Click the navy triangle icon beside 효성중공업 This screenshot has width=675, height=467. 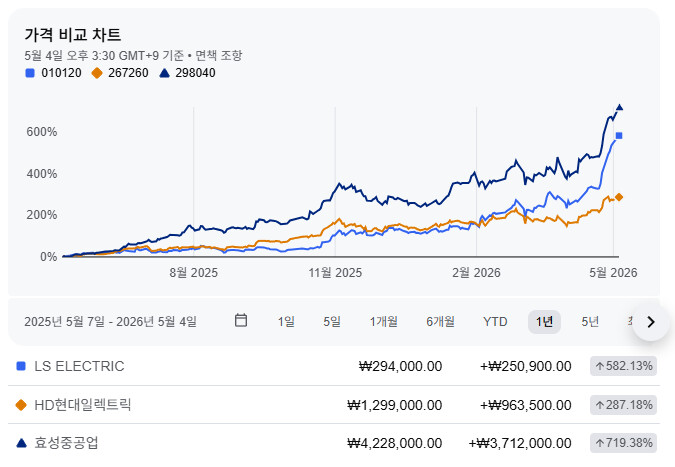(21, 443)
